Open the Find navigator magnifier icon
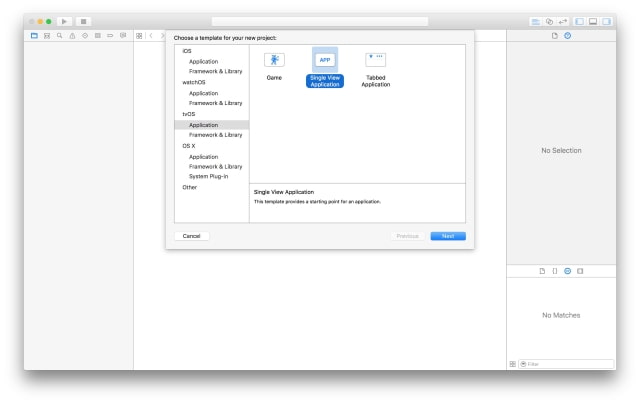The image size is (640, 404). [x=59, y=36]
